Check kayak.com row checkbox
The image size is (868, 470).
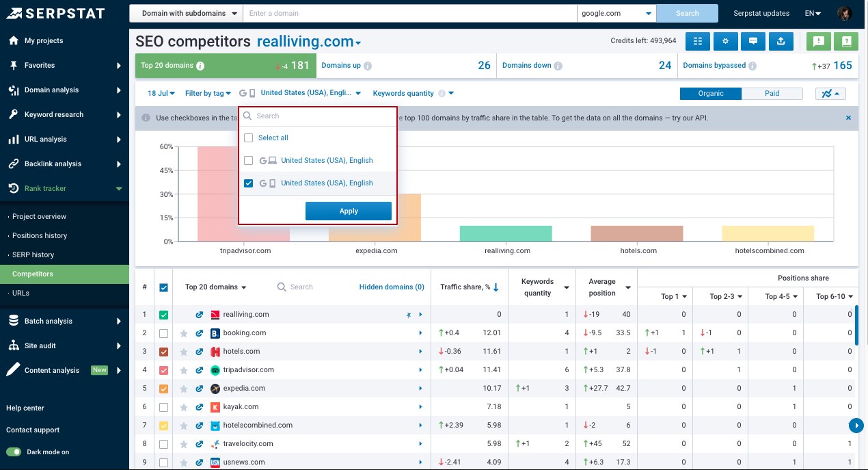point(163,407)
